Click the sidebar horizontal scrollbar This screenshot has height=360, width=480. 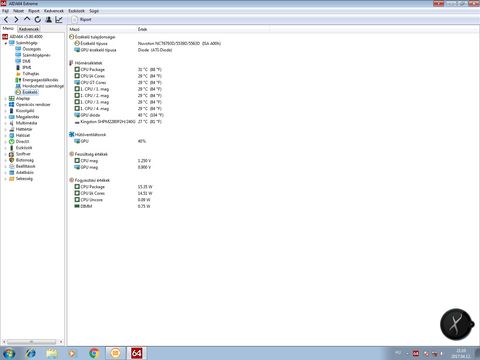pos(33,342)
